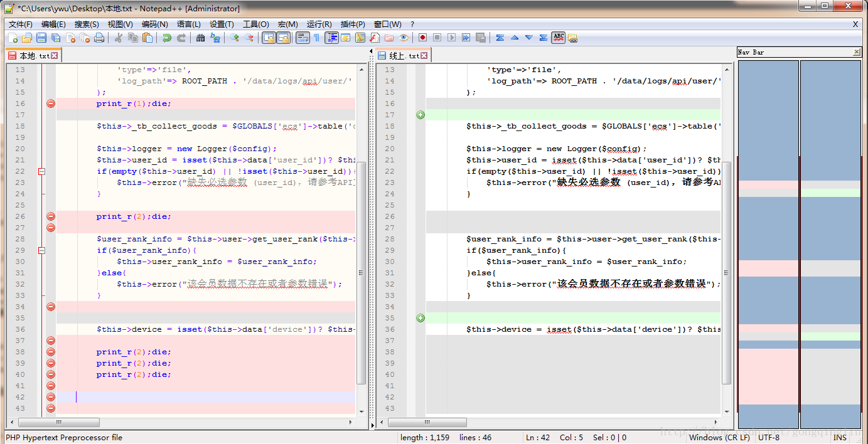This screenshot has height=444, width=868.
Task: Print the document using printer icon
Action: [99, 38]
